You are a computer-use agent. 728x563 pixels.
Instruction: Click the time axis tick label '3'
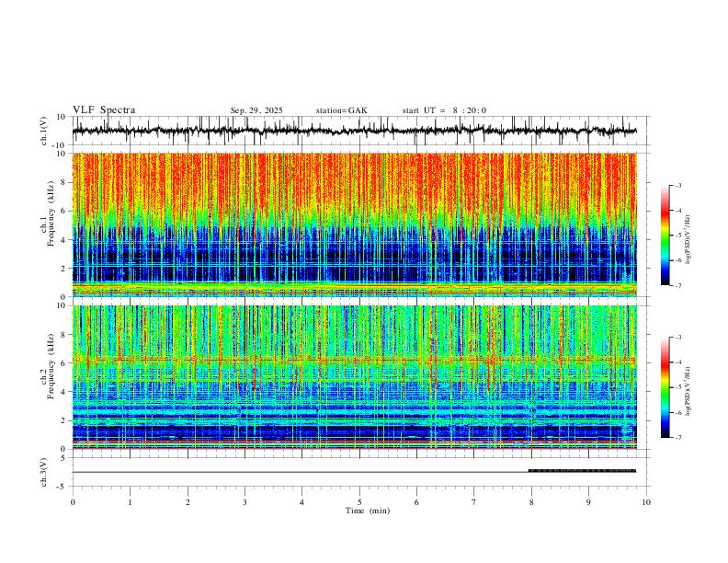point(245,502)
